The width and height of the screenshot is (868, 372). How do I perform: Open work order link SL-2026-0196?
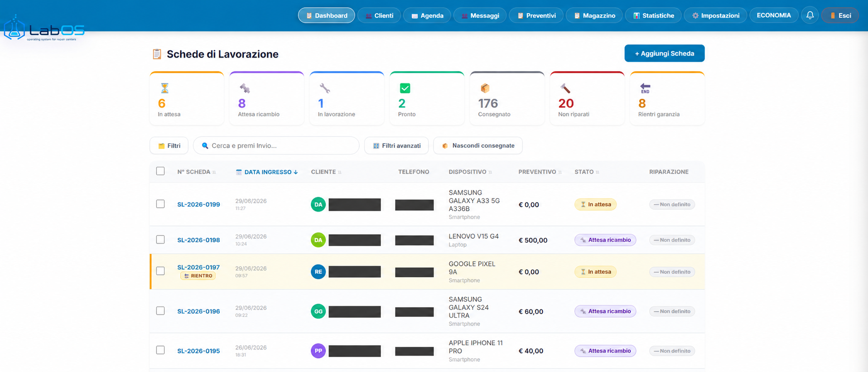[x=198, y=311]
